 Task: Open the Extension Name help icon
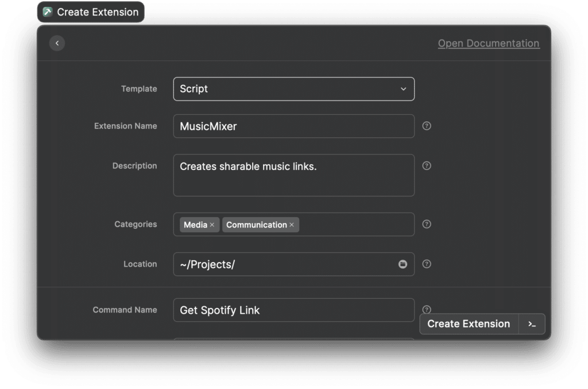[x=427, y=126]
